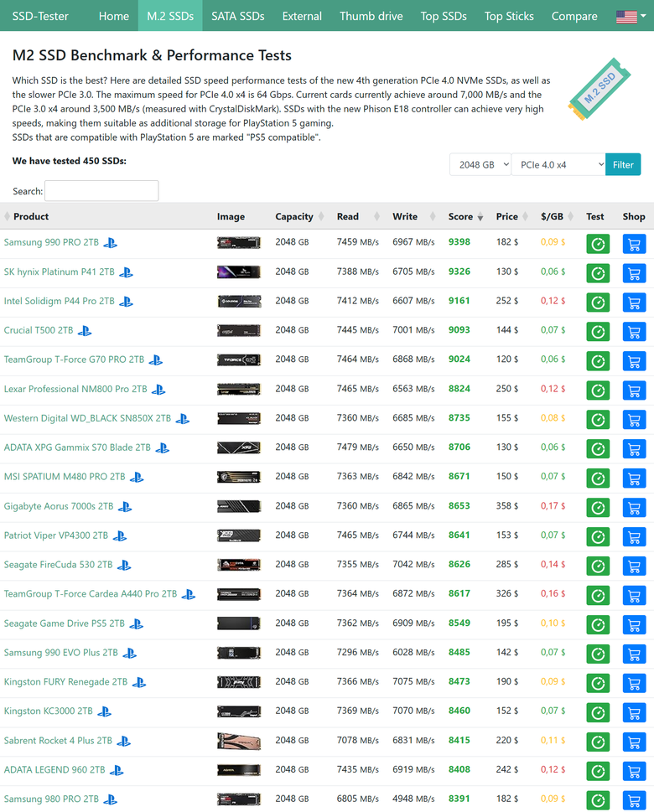This screenshot has height=812, width=654.
Task: Open shop cart for Gigabyte Aorus 7000s
Action: 635,508
